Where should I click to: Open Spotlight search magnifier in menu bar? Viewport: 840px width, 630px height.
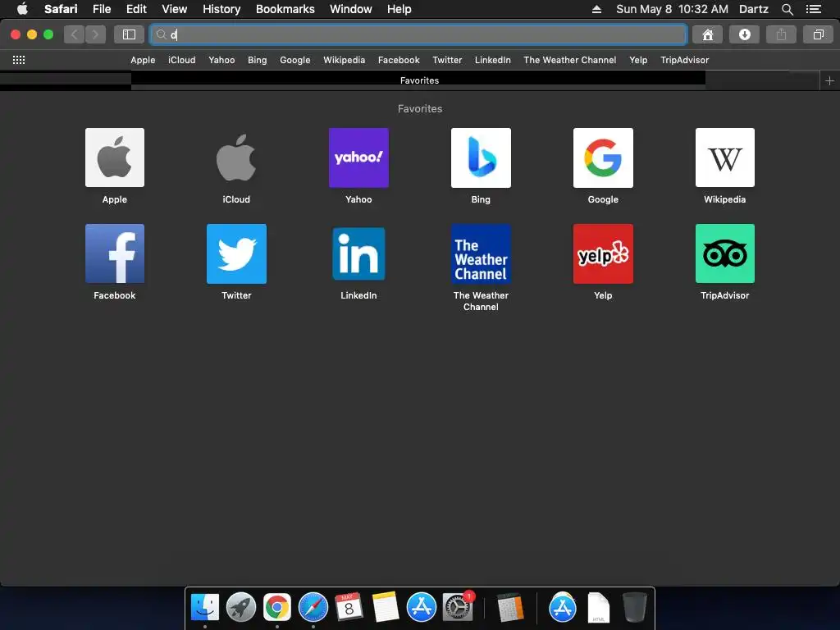click(787, 9)
